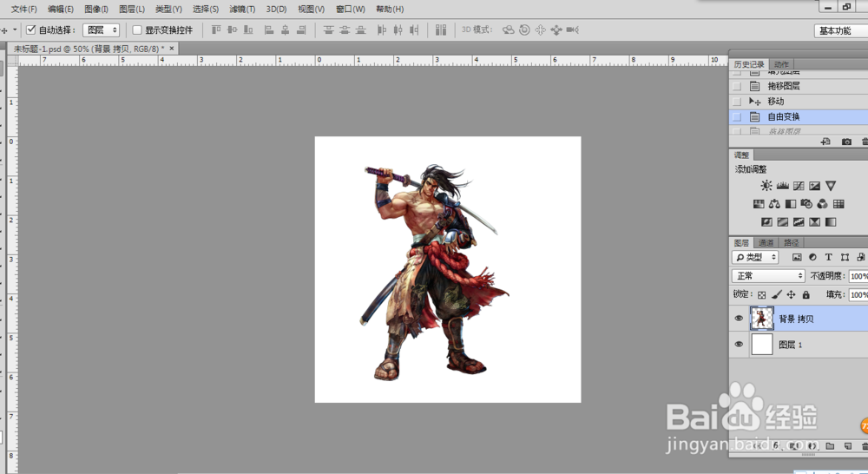Add a Threshold adjustment
Viewport: 868px width, 474px height.
[799, 222]
